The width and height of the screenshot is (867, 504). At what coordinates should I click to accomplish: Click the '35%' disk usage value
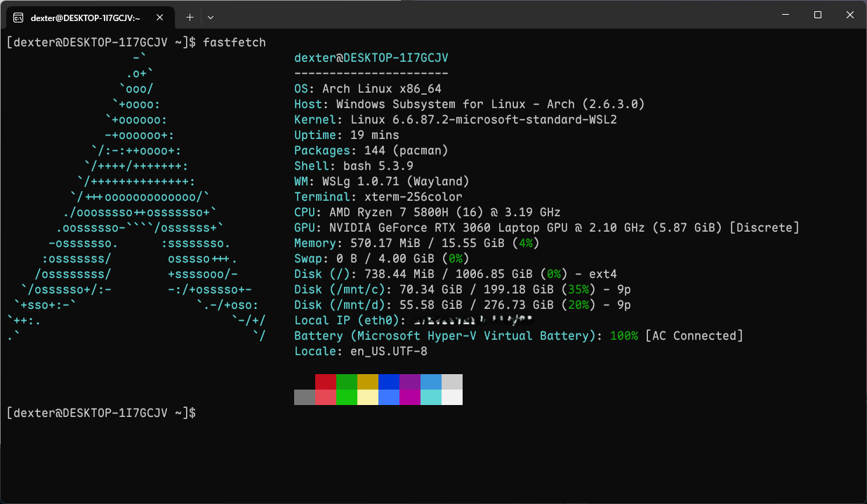point(578,290)
